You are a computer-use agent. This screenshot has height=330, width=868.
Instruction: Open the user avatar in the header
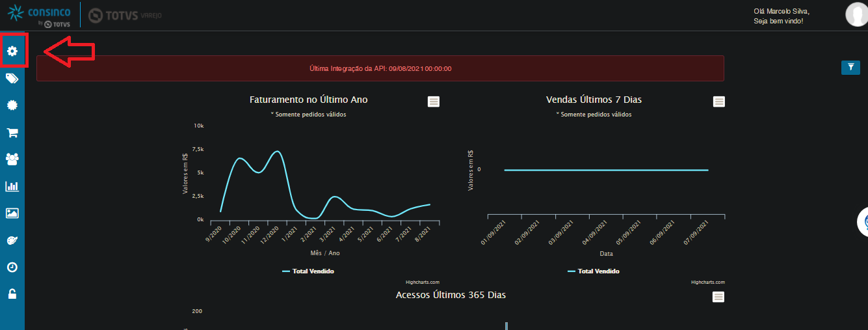(x=858, y=14)
